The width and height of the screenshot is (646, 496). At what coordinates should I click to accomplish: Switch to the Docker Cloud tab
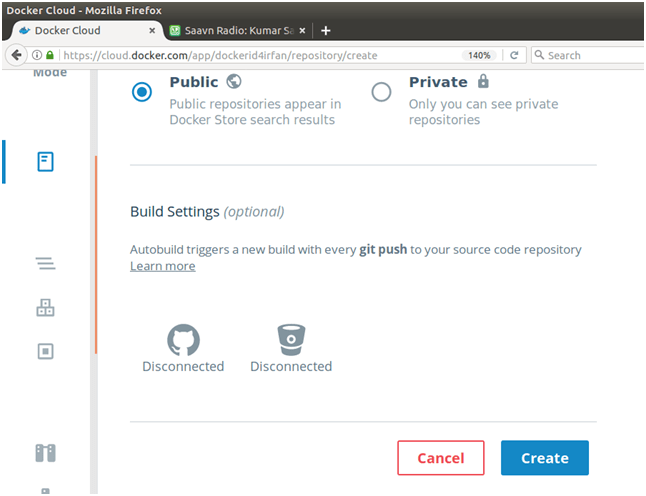[x=87, y=30]
